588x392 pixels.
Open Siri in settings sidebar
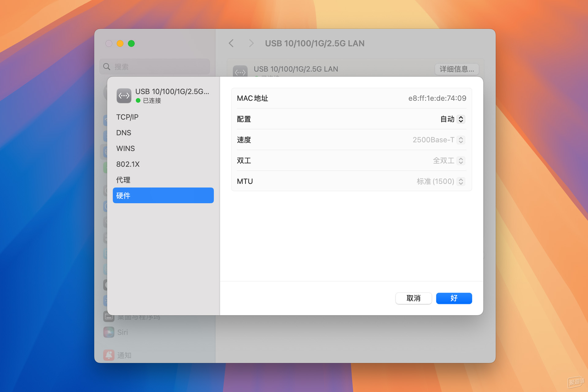click(x=123, y=332)
